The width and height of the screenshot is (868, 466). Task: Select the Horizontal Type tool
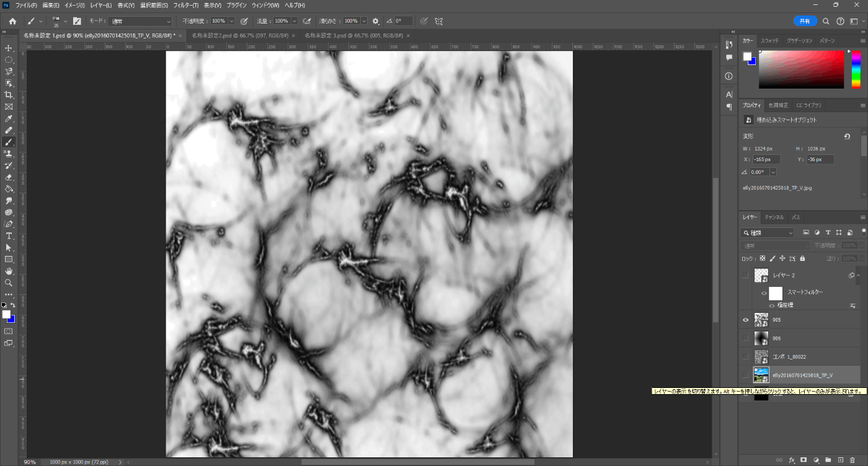pyautogui.click(x=9, y=236)
